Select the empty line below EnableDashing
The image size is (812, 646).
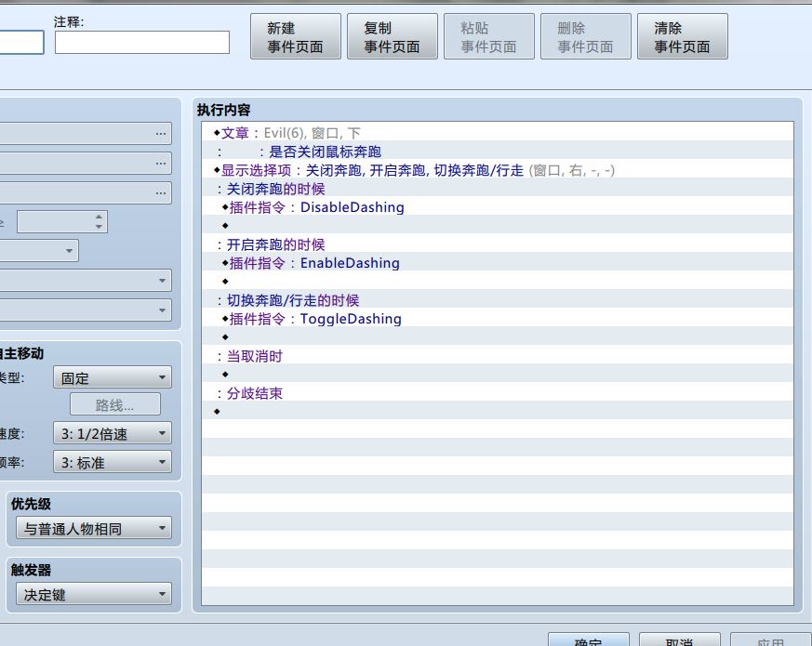[x=497, y=282]
